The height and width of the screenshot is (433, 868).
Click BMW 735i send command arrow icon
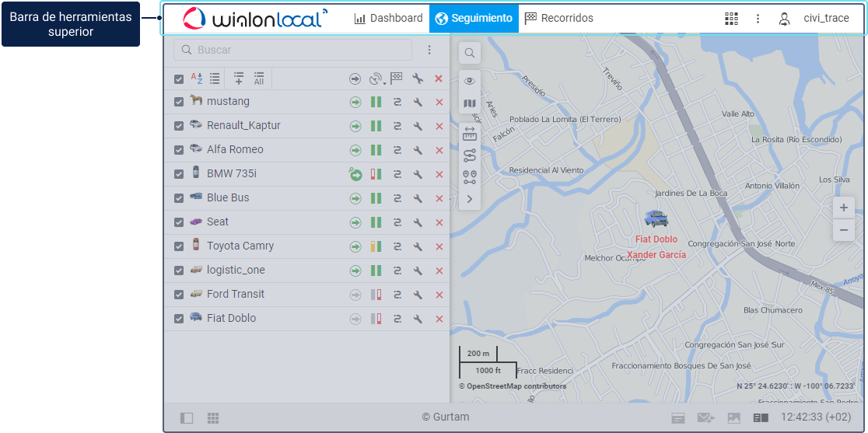tap(355, 174)
